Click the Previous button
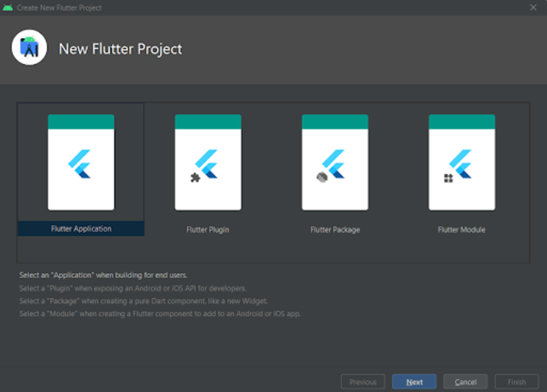The height and width of the screenshot is (392, 547). (x=363, y=382)
